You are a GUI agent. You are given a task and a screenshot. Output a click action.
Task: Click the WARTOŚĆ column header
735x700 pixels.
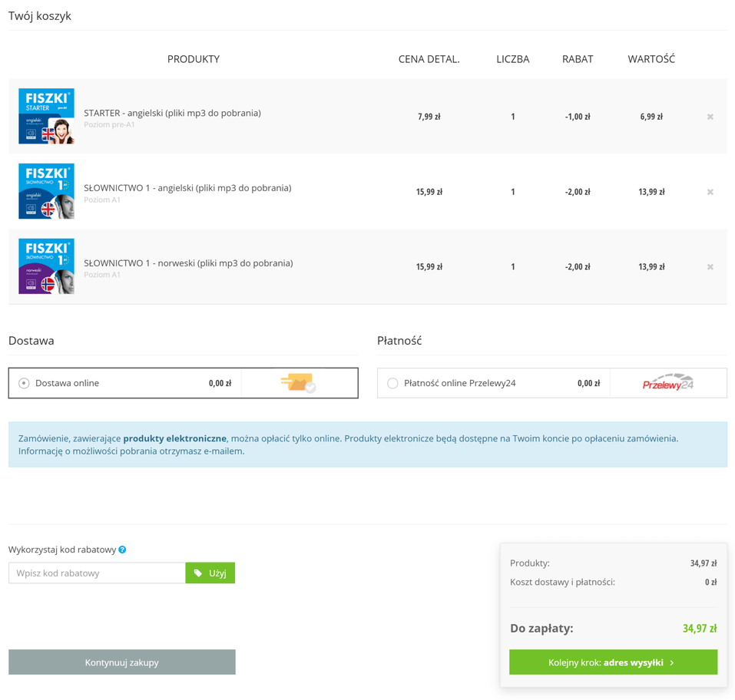[x=651, y=59]
